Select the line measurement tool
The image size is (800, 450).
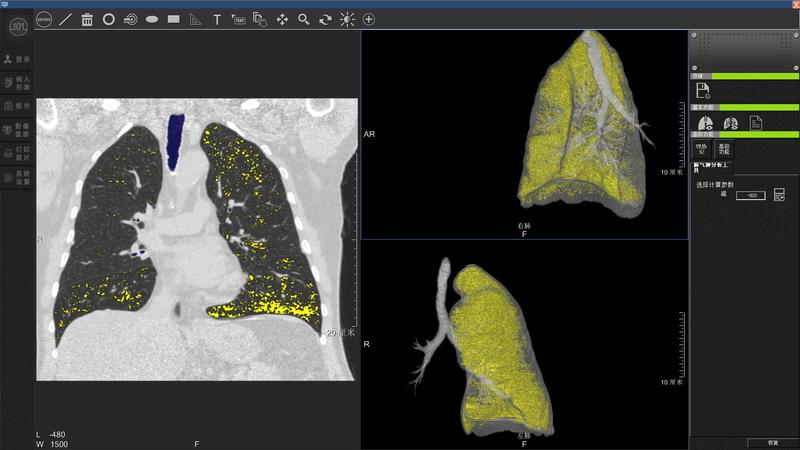65,20
